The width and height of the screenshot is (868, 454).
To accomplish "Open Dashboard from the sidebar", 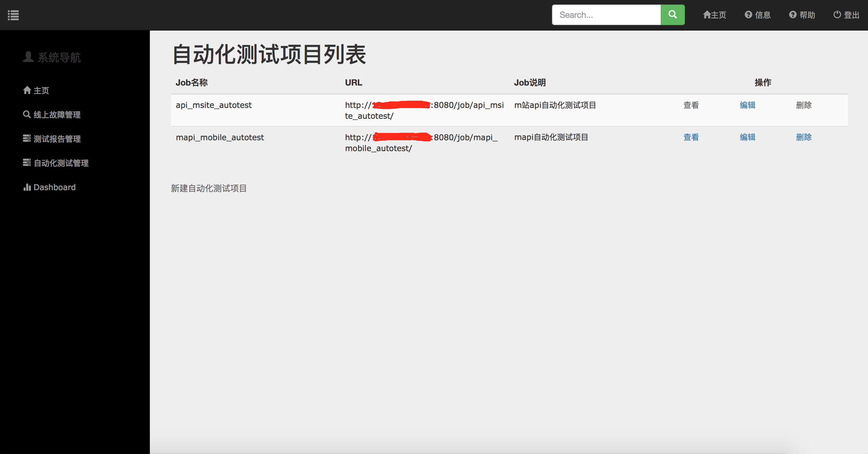I will click(55, 187).
